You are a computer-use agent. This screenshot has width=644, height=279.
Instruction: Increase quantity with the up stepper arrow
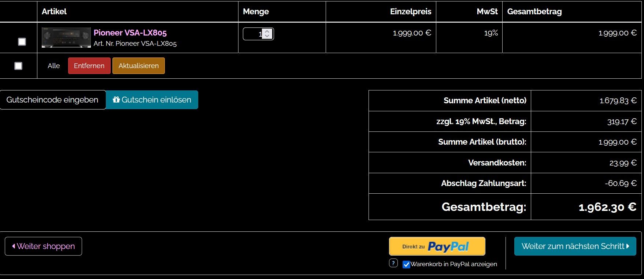(x=267, y=31)
